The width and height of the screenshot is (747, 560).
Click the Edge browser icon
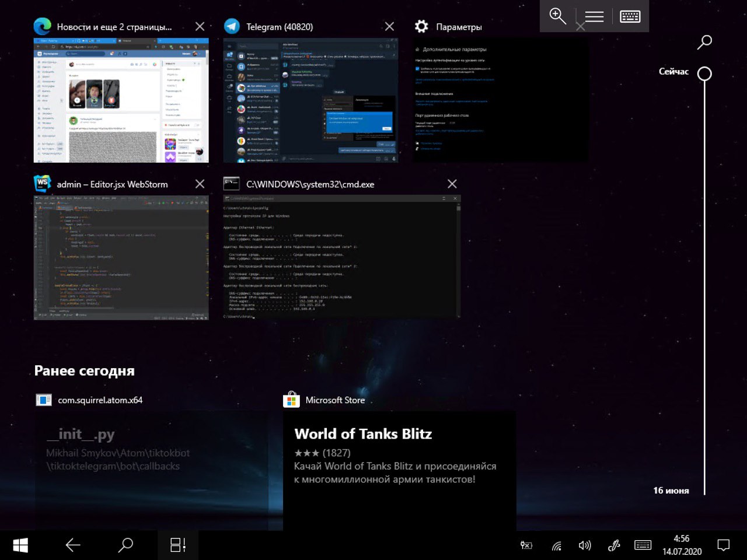[x=42, y=27]
